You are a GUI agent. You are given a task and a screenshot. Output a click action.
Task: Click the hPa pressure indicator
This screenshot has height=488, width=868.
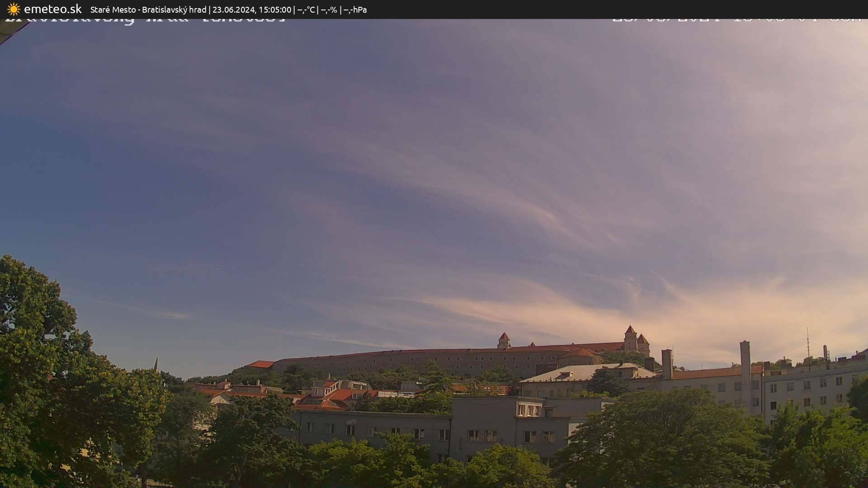pyautogui.click(x=356, y=9)
